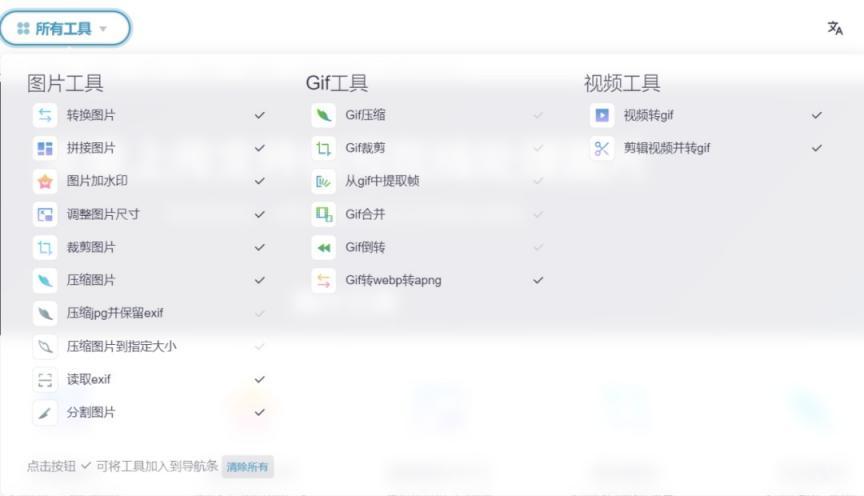Click the 调整图片尺寸 icon

[x=45, y=214]
